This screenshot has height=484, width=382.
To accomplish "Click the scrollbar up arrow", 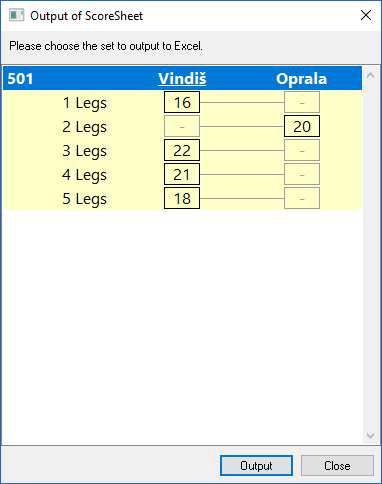I will pos(370,76).
